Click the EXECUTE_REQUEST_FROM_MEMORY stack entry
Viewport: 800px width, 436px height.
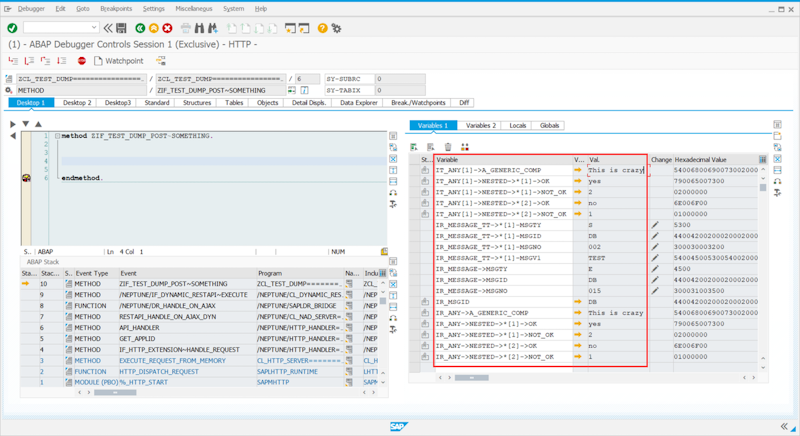pyautogui.click(x=172, y=361)
